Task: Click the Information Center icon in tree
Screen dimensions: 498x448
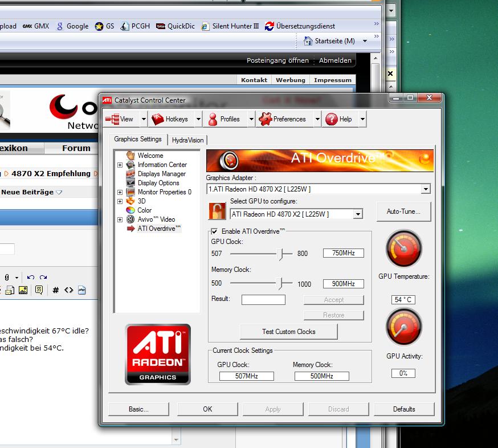Action: pyautogui.click(x=130, y=165)
